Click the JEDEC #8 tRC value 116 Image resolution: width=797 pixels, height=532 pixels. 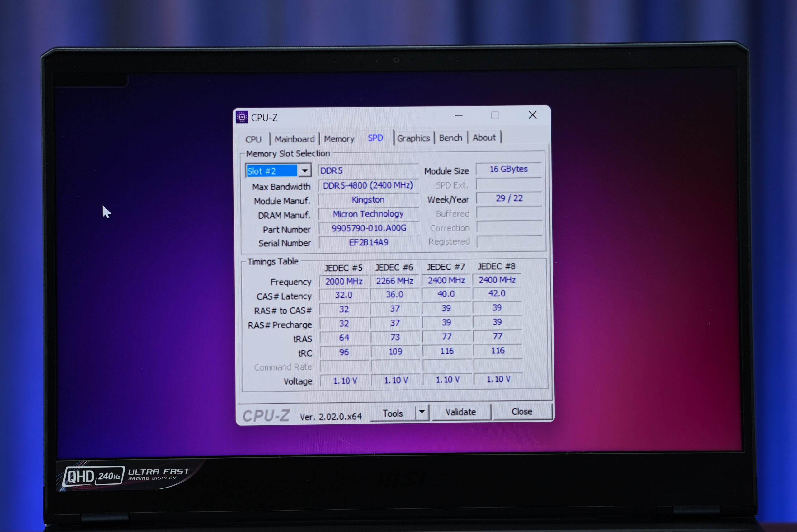tap(498, 351)
